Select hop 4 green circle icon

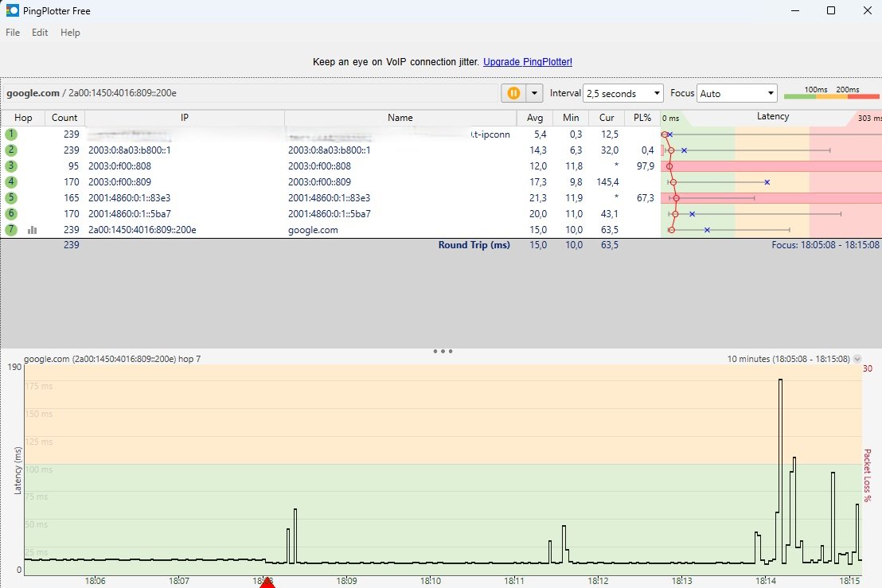(x=11, y=182)
